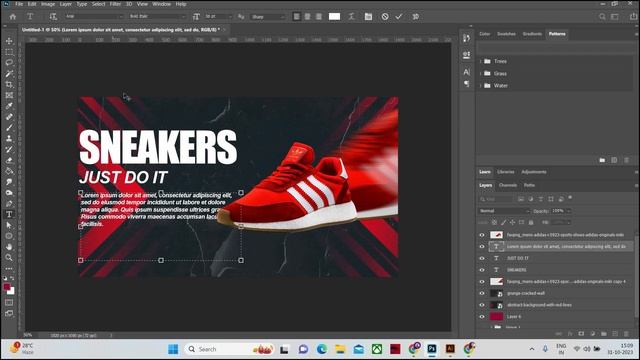This screenshot has height=360, width=640.
Task: Open the Image menu
Action: pyautogui.click(x=48, y=4)
